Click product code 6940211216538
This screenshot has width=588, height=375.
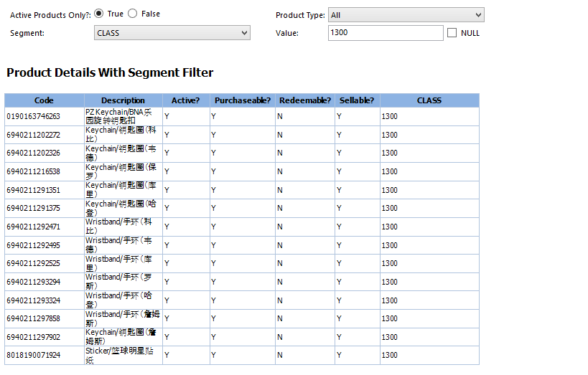(34, 171)
